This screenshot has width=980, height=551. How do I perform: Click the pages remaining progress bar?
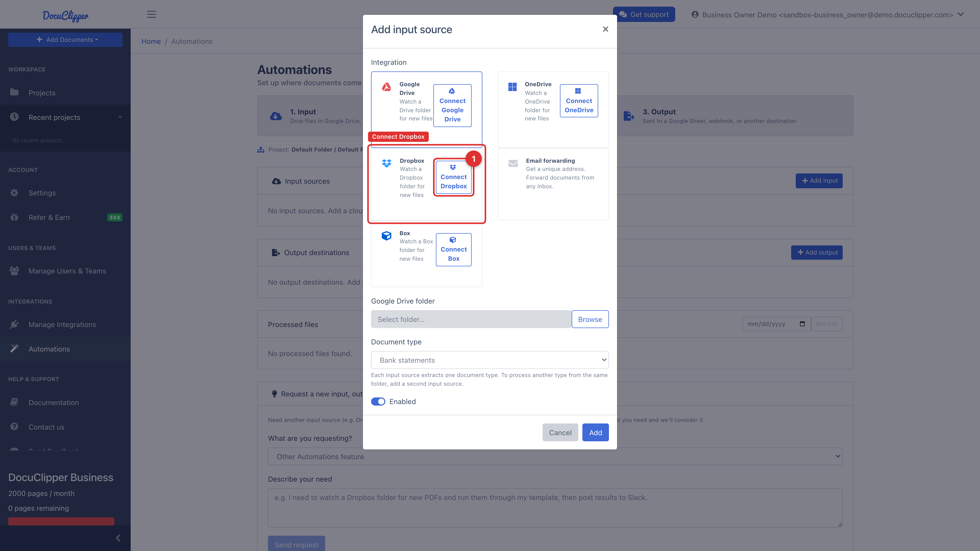(61, 521)
